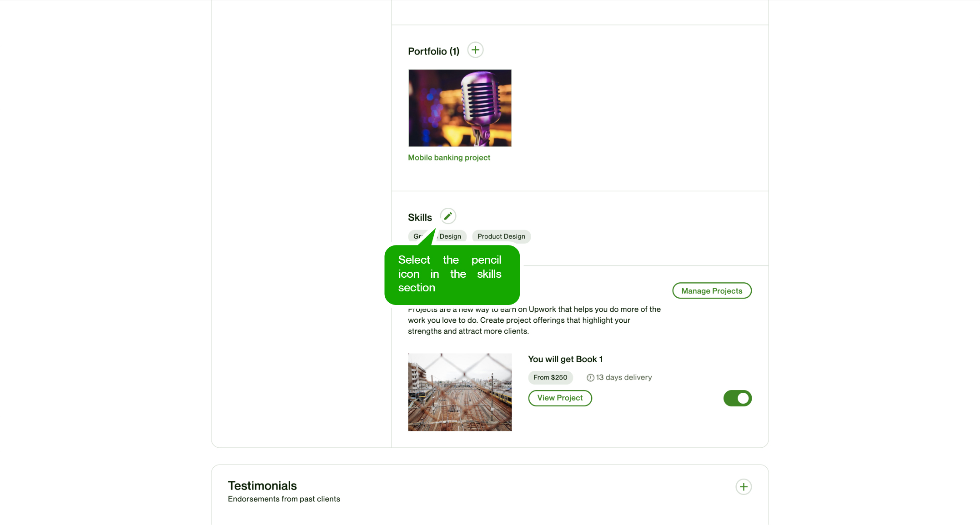The image size is (980, 525).
Task: Add a testimonial with the plus icon
Action: (x=743, y=487)
